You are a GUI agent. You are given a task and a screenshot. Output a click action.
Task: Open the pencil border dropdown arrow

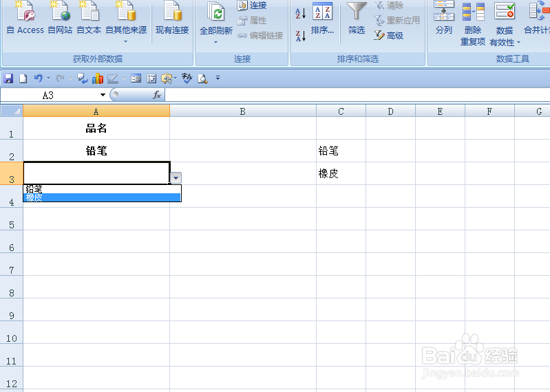[x=124, y=78]
